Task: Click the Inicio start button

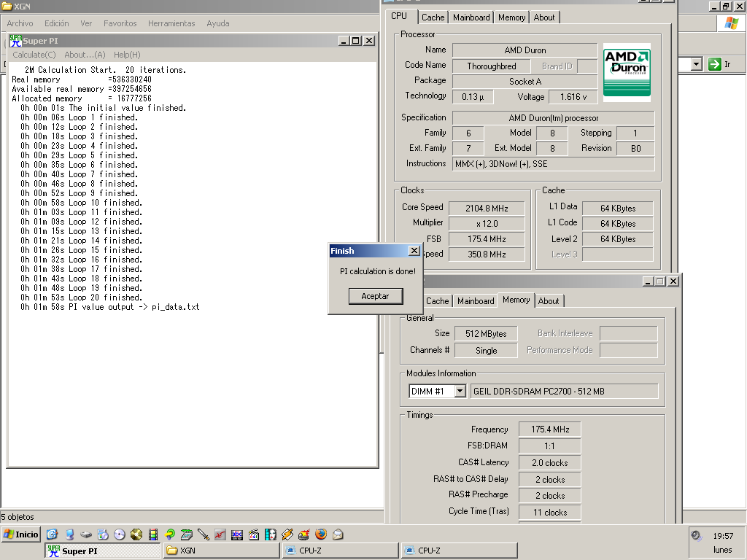Action: pyautogui.click(x=21, y=534)
